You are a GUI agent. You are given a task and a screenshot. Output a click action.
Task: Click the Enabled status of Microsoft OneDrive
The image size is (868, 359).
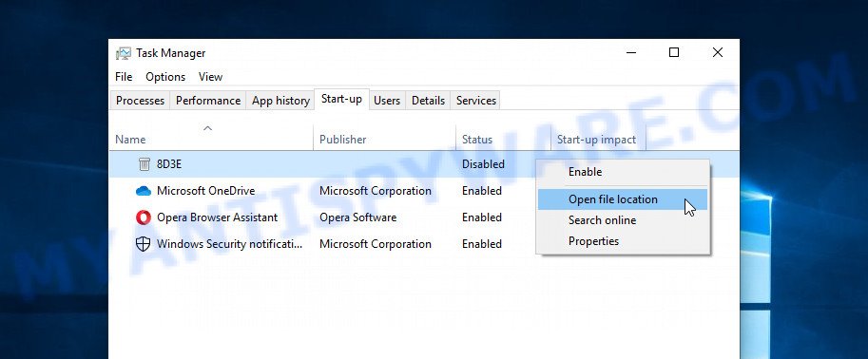point(482,191)
